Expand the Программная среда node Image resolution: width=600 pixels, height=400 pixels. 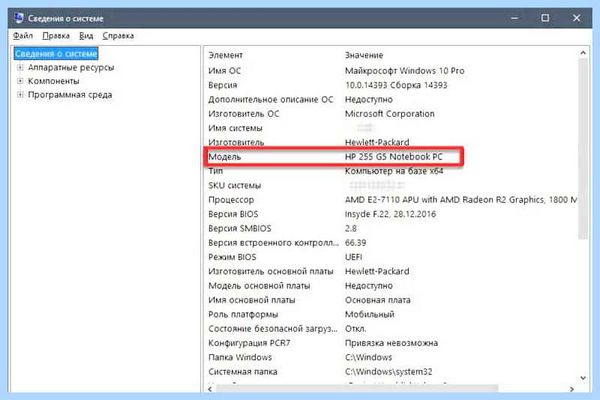[x=20, y=95]
